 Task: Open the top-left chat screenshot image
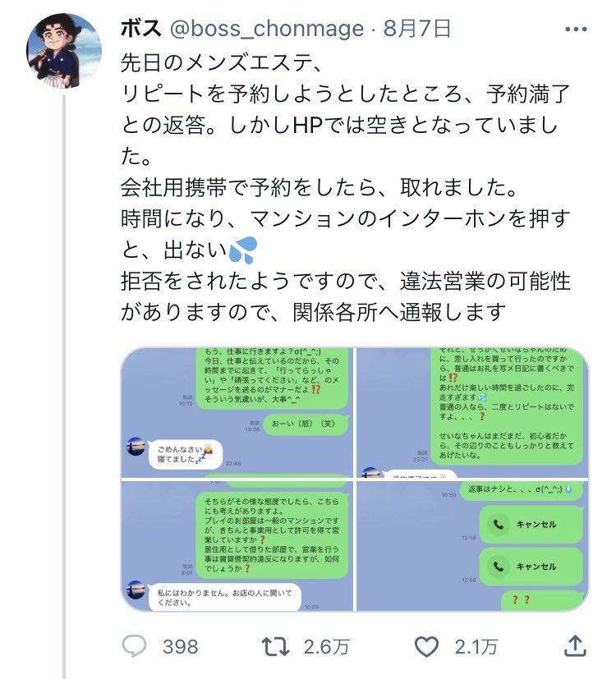(x=237, y=412)
